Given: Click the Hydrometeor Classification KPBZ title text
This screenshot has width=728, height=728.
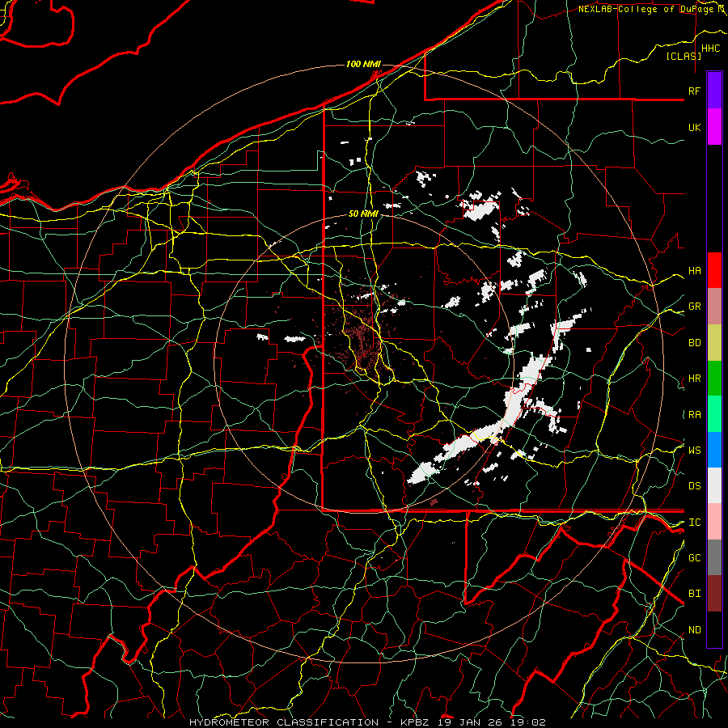Looking at the screenshot, I should click(367, 722).
